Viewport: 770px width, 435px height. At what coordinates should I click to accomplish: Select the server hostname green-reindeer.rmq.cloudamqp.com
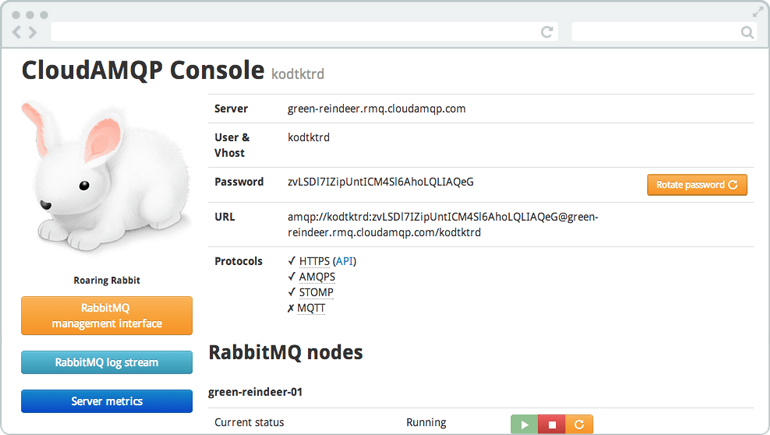377,109
